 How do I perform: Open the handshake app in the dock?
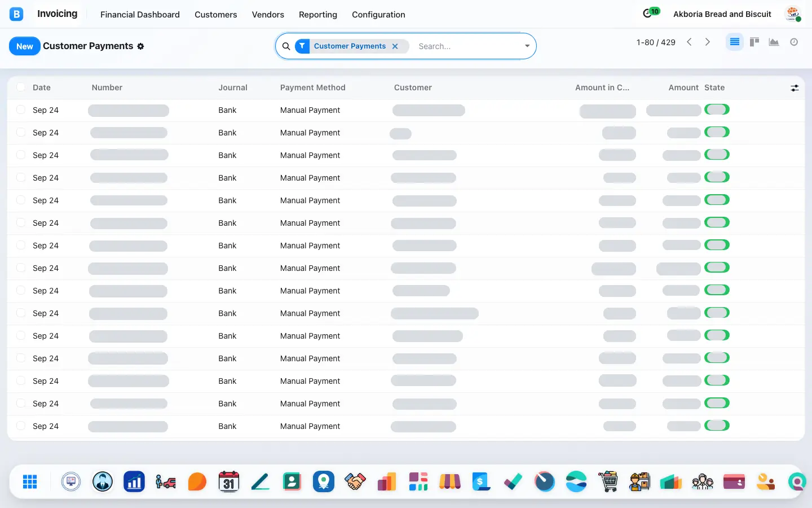355,481
